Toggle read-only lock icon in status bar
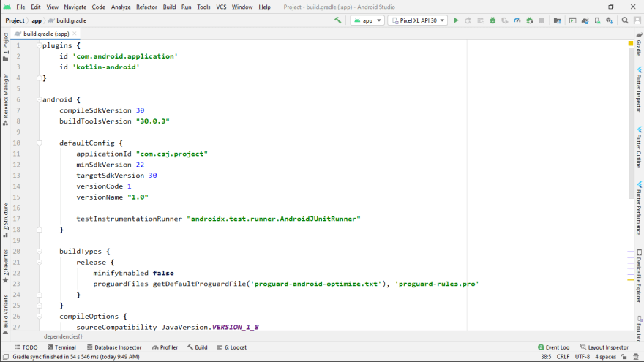 click(x=624, y=357)
